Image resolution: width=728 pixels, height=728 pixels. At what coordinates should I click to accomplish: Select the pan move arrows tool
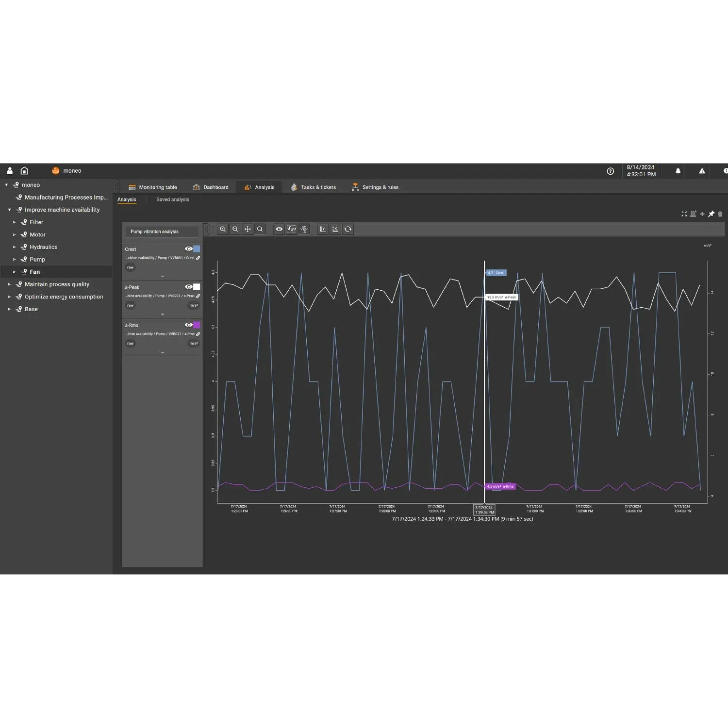pyautogui.click(x=248, y=229)
